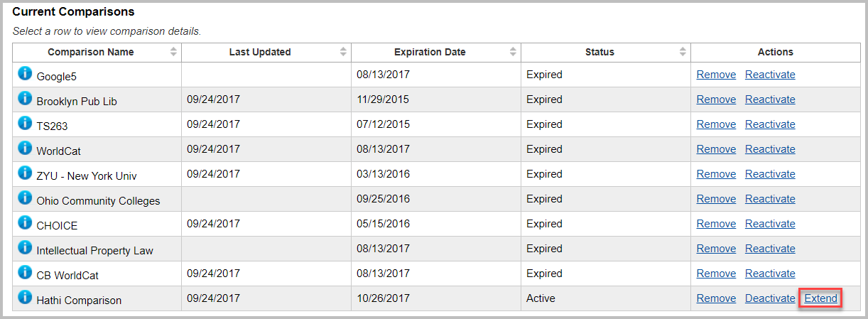Image resolution: width=868 pixels, height=319 pixels.
Task: Extend the Hathi Comparison
Action: tap(820, 298)
